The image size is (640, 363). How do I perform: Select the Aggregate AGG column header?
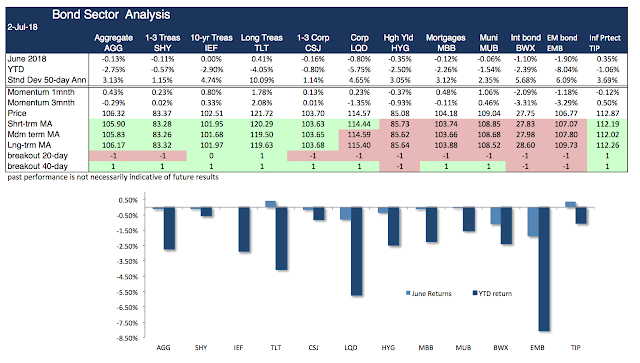coord(113,43)
